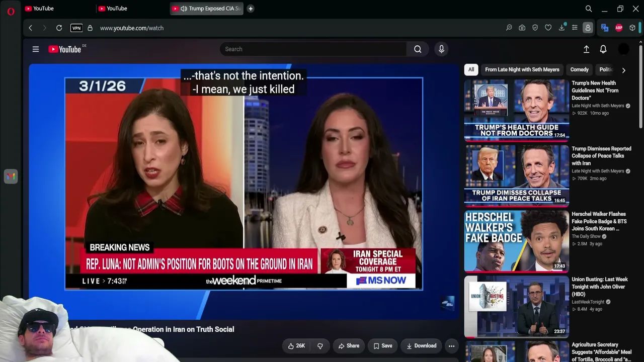
Task: Bookmark the page with the heart icon
Action: 548,28
